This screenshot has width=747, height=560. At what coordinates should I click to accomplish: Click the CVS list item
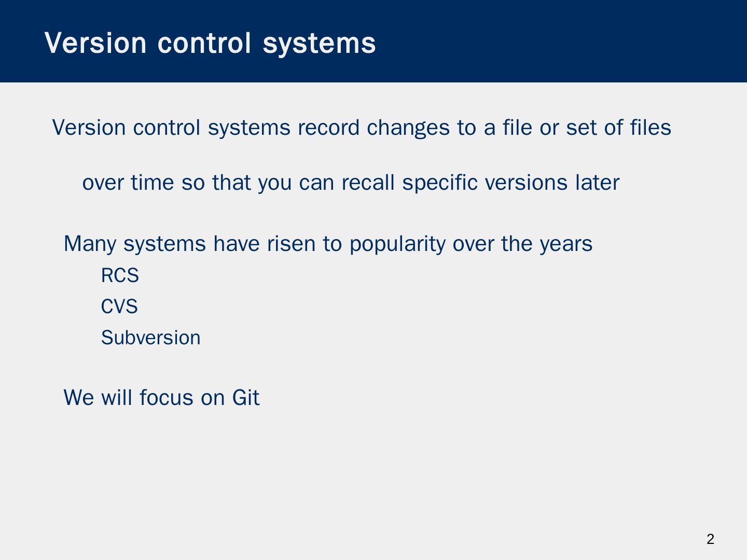click(119, 306)
